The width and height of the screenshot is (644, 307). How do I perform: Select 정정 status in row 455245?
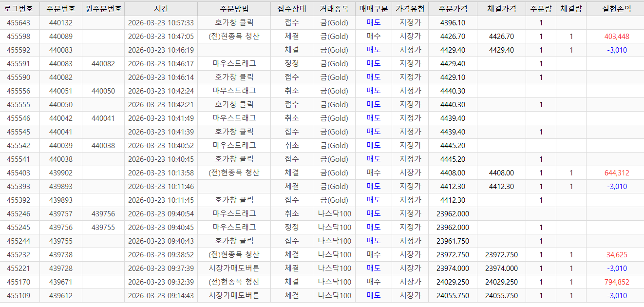coord(292,227)
